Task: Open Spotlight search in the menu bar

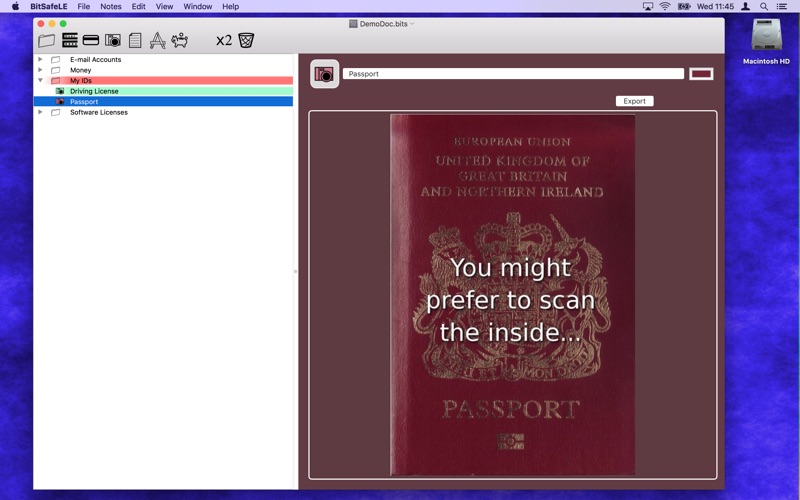Action: click(764, 7)
